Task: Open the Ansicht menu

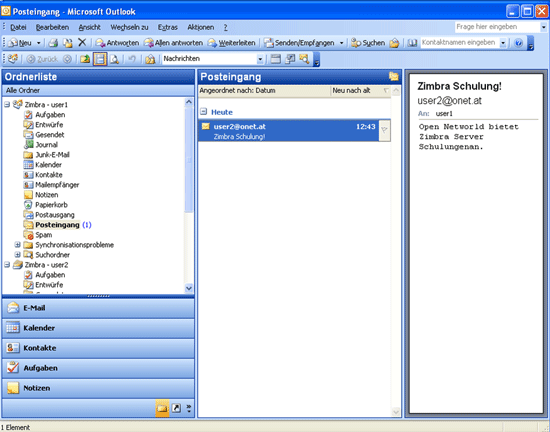Action: coord(89,27)
